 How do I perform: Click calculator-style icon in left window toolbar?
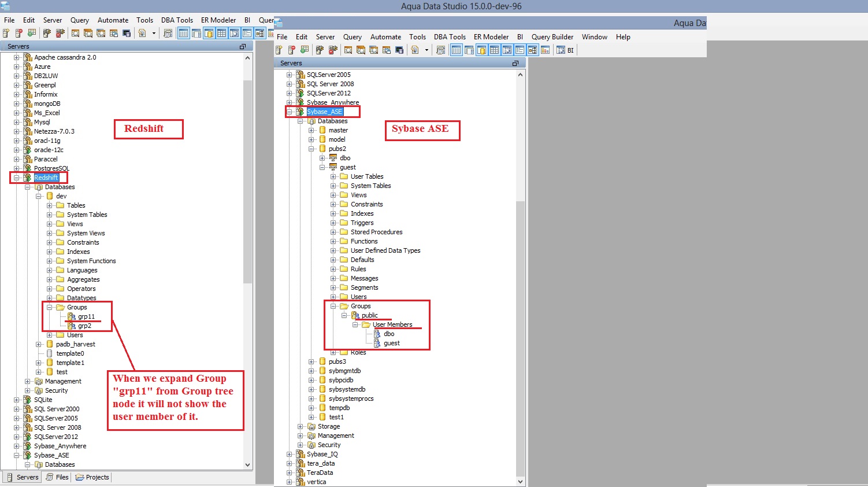click(168, 34)
